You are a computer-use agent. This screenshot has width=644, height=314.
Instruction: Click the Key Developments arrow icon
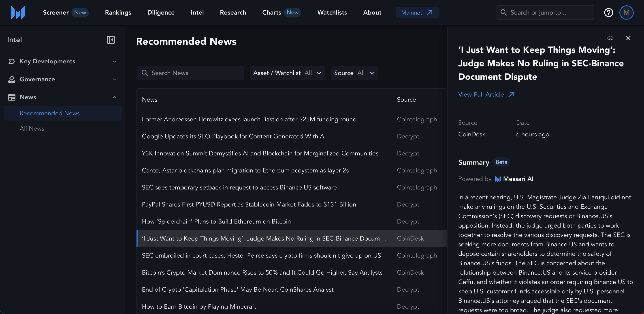11,61
